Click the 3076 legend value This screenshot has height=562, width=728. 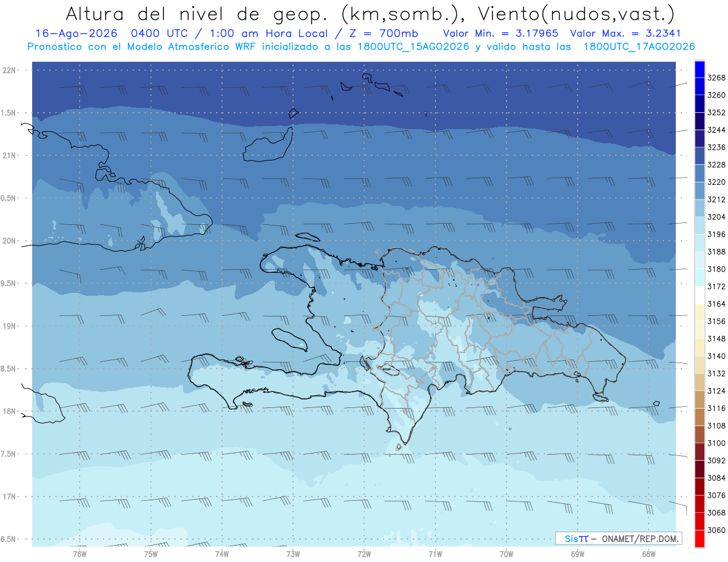716,495
